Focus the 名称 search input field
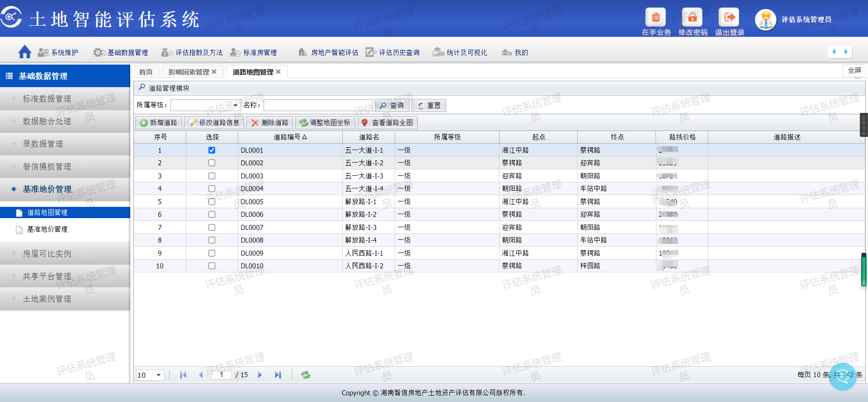Screen dimensions: 868x402 pos(318,105)
